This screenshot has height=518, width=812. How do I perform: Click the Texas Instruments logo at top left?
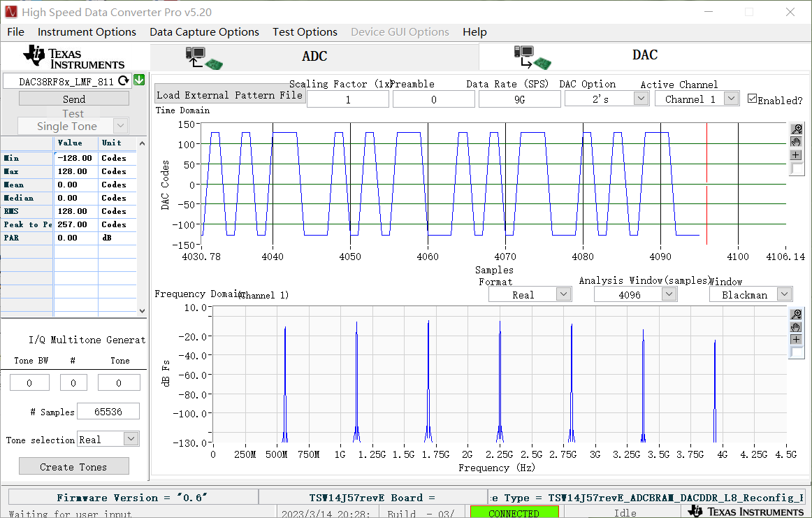[73, 57]
